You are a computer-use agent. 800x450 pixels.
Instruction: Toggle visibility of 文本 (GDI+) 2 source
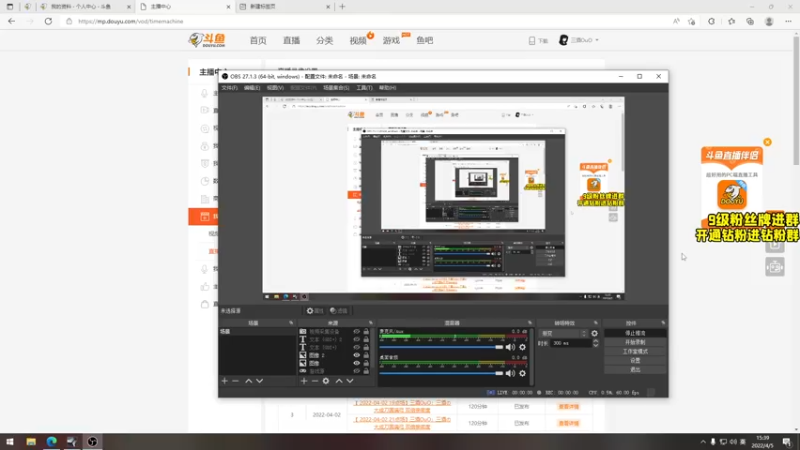357,339
